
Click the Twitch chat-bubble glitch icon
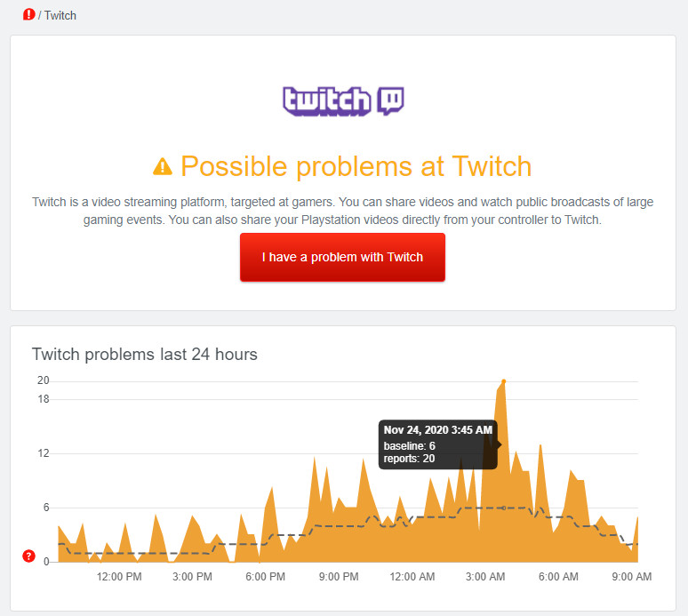coord(390,100)
